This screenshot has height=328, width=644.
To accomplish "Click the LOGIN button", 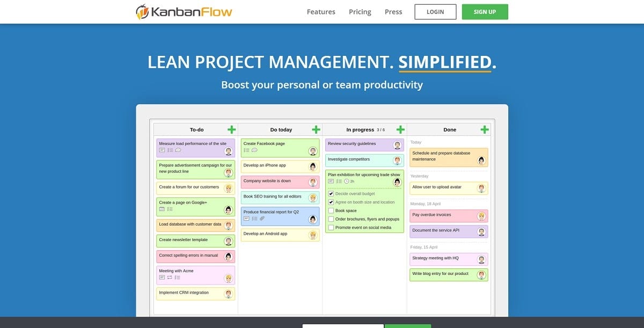I will (x=435, y=12).
